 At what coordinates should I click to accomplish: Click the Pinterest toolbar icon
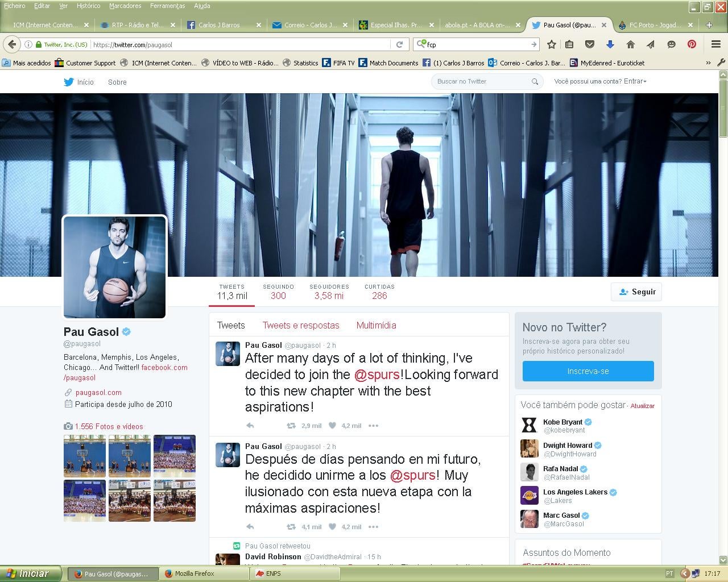pos(692,44)
